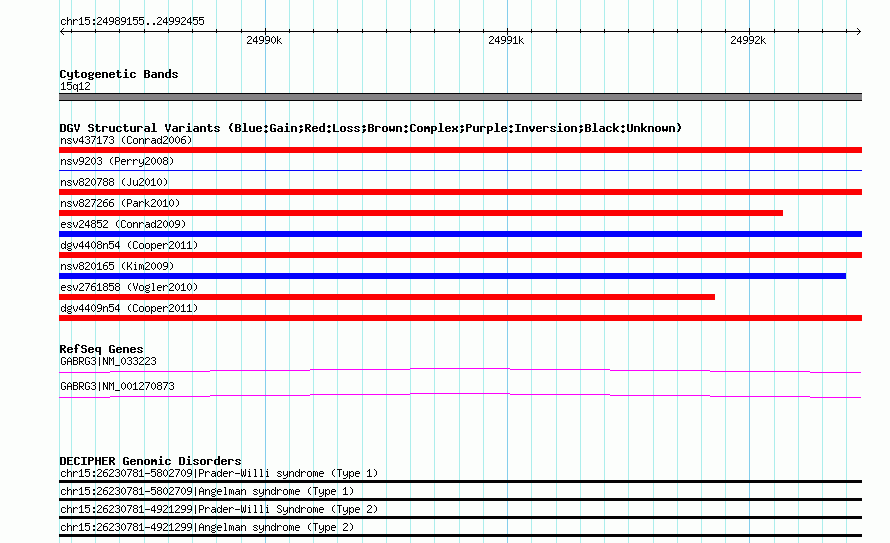This screenshot has height=543, width=890.
Task: Open esv2761858 (Vogler2010) variant label
Action: (x=129, y=287)
